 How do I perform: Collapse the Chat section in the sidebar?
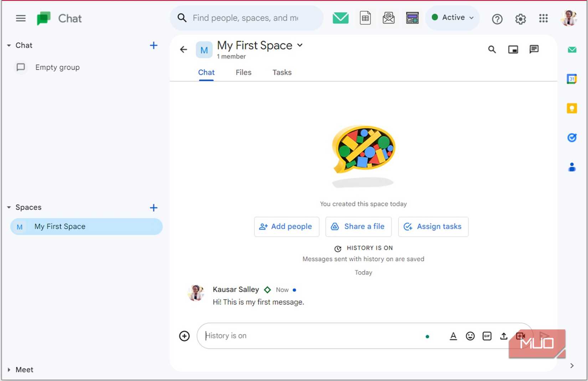click(9, 45)
